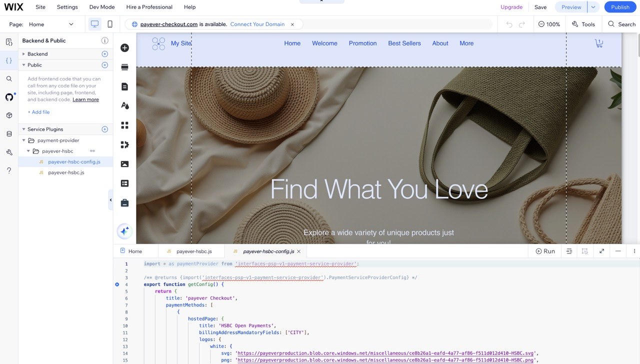The image size is (640, 364).
Task: Open the packages cube icon
Action: (9, 115)
